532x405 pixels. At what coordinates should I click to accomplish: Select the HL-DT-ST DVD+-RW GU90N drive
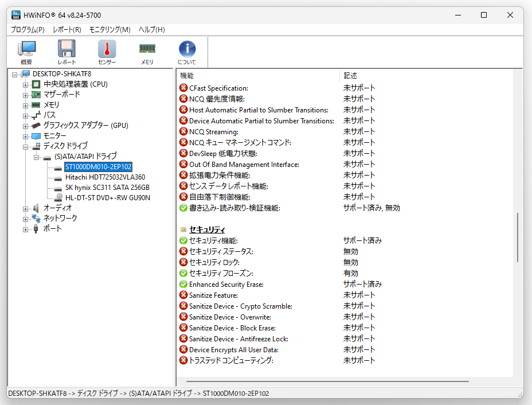pyautogui.click(x=107, y=197)
